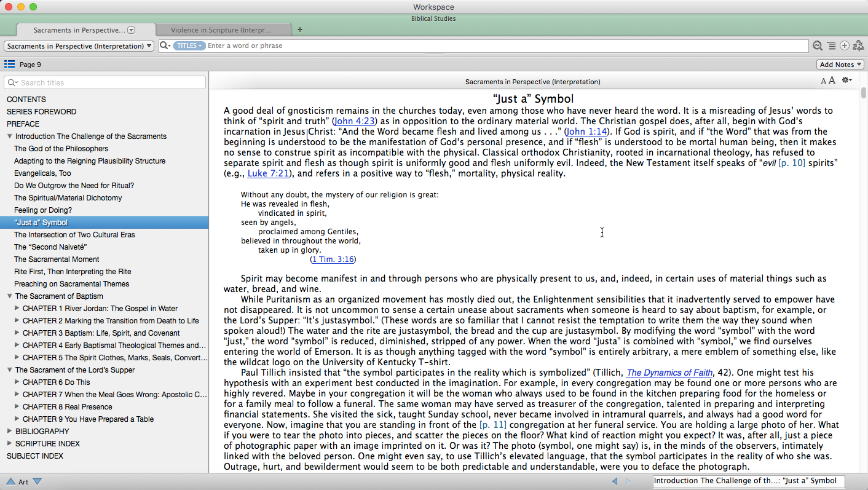Viewport: 868px width, 490px height.
Task: Select The Spiritual/Material Dichotomy
Action: pyautogui.click(x=68, y=198)
